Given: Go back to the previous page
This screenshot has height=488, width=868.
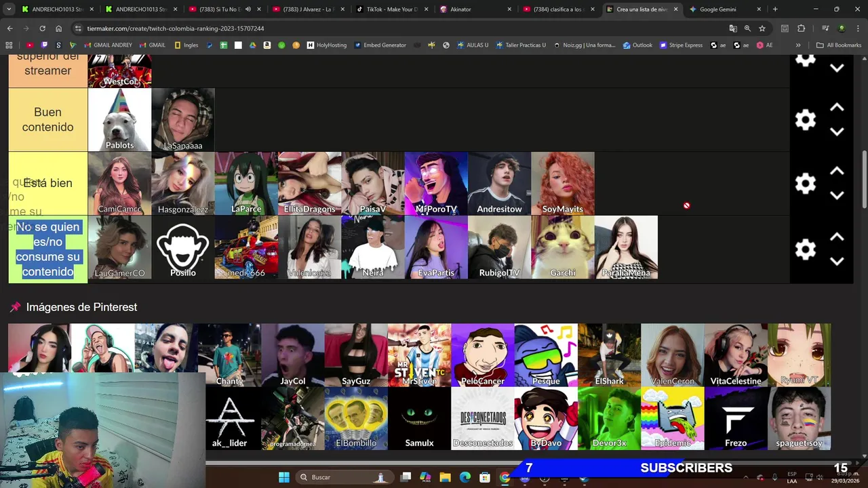Looking at the screenshot, I should pos(9,28).
